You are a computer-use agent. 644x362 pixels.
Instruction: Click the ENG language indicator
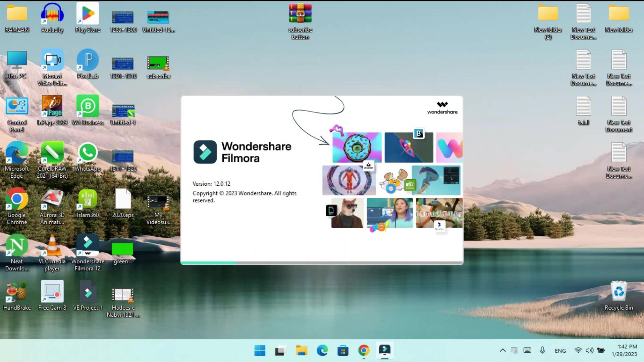pyautogui.click(x=560, y=351)
